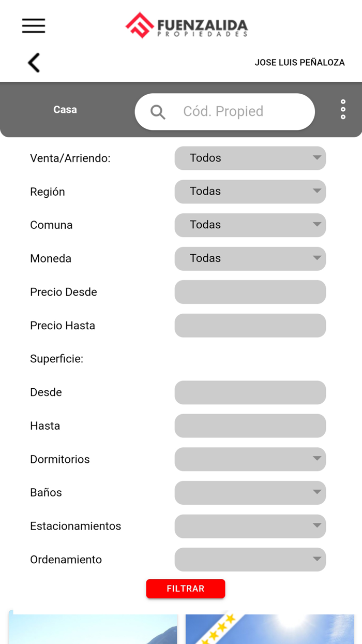Expand the Dormitorios selector
Viewport: 362px width, 644px height.
pyautogui.click(x=316, y=459)
